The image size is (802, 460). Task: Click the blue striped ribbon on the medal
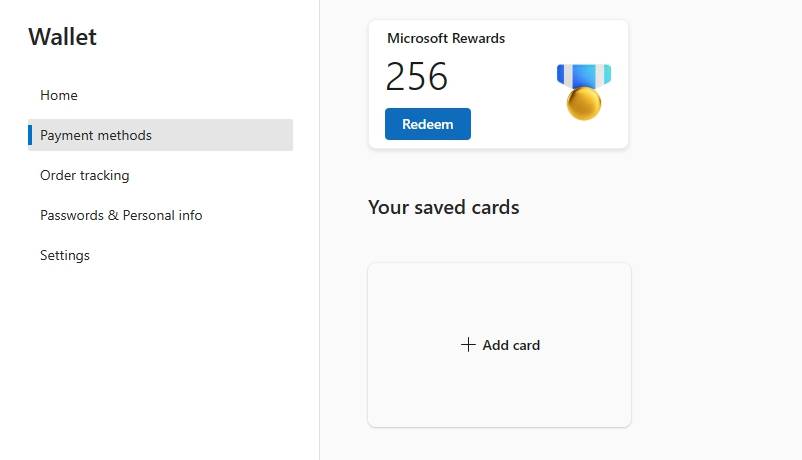click(584, 75)
